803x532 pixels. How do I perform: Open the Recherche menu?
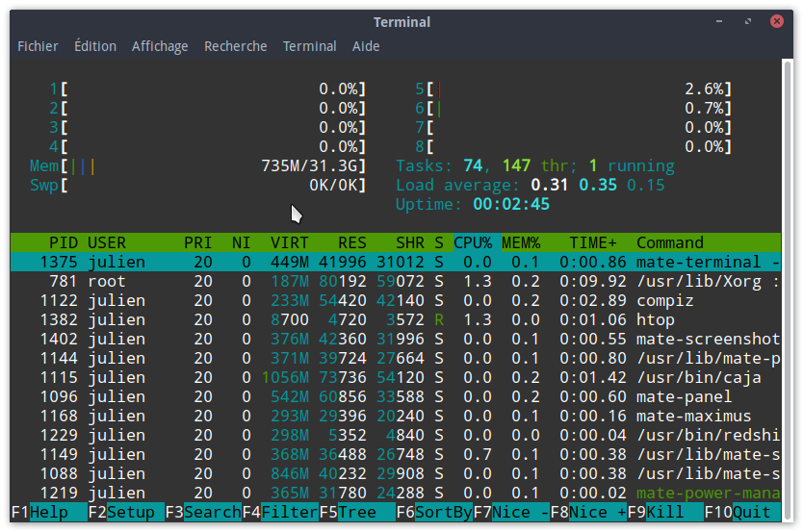point(236,46)
